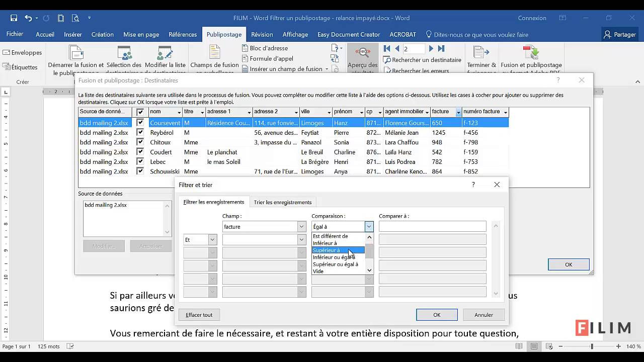Switch to the Accueil ribbon tab
The height and width of the screenshot is (362, 644).
pos(45,35)
